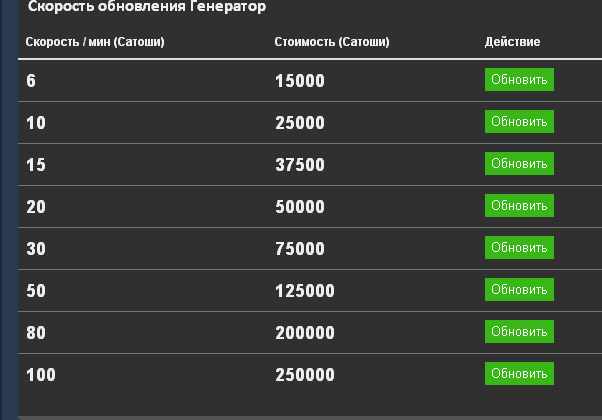This screenshot has height=420, width=602.
Task: Click the cost value 125000
Action: pyautogui.click(x=305, y=291)
